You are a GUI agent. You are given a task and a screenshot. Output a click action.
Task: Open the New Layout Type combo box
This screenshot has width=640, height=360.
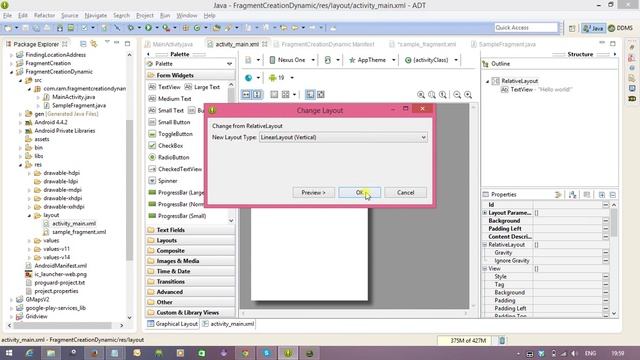click(343, 138)
